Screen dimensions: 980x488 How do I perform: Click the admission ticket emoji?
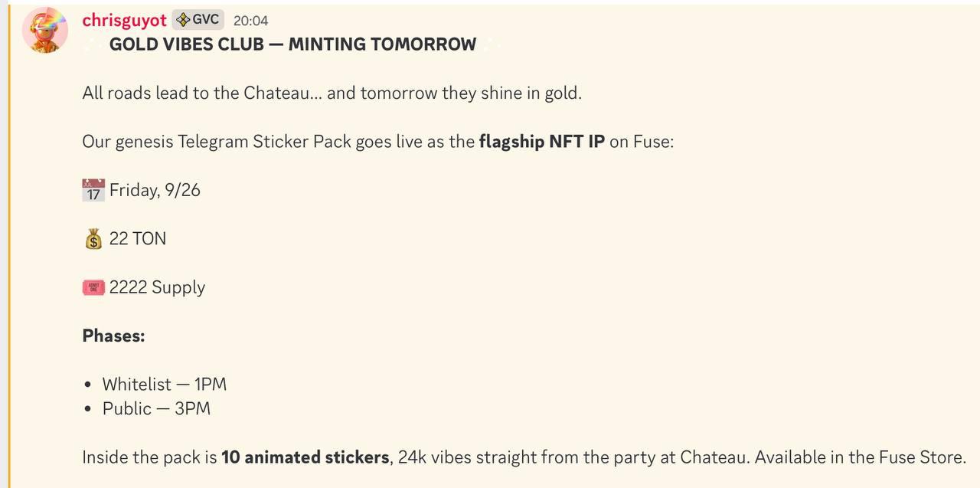93,288
